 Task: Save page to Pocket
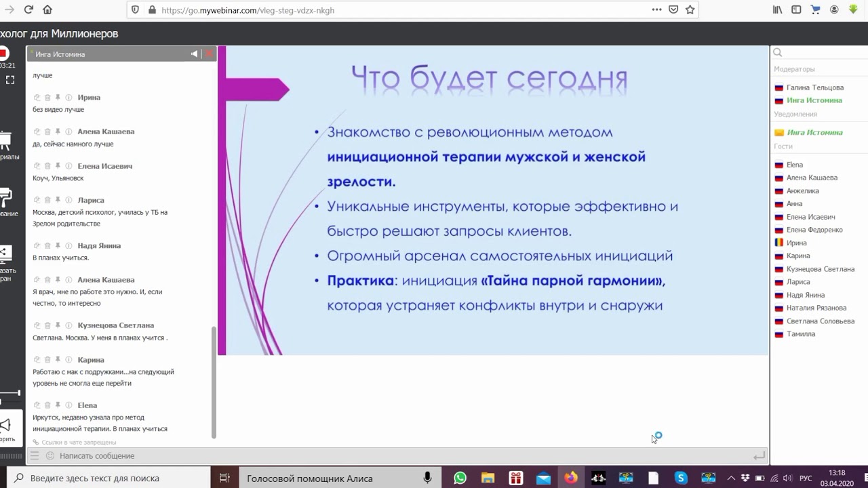click(673, 9)
